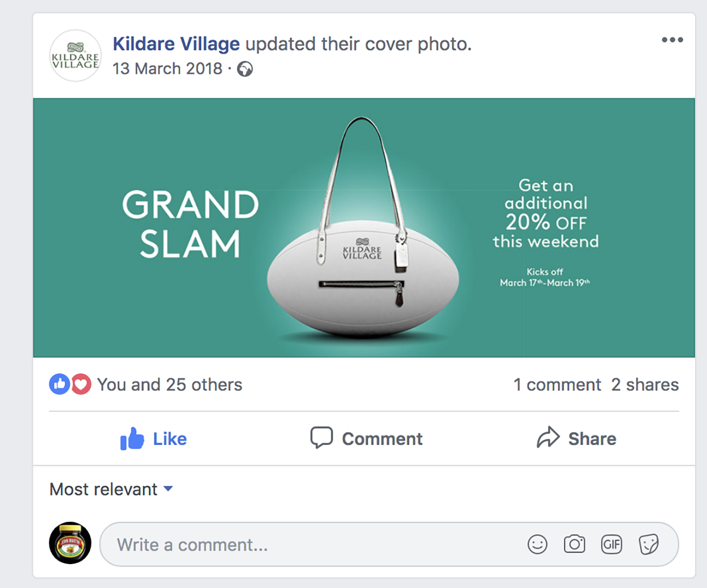Image resolution: width=707 pixels, height=588 pixels.
Task: View the 1 comment link
Action: [x=557, y=385]
